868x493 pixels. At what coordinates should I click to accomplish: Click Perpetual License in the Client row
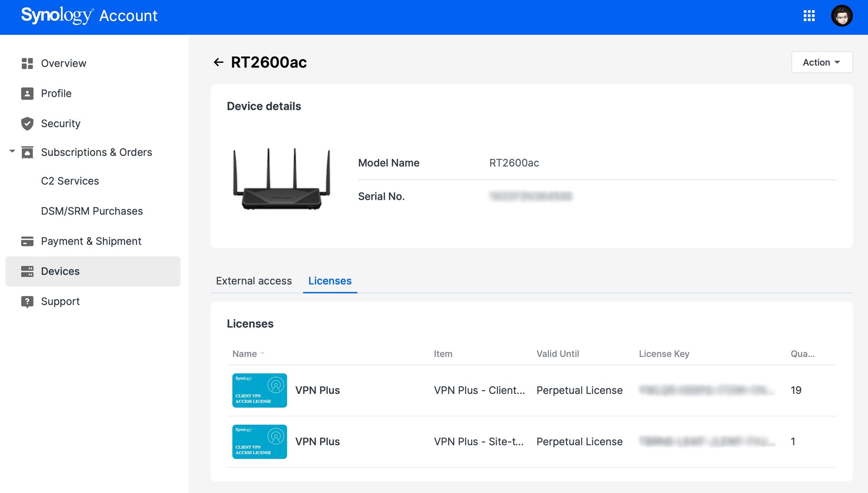pos(579,390)
